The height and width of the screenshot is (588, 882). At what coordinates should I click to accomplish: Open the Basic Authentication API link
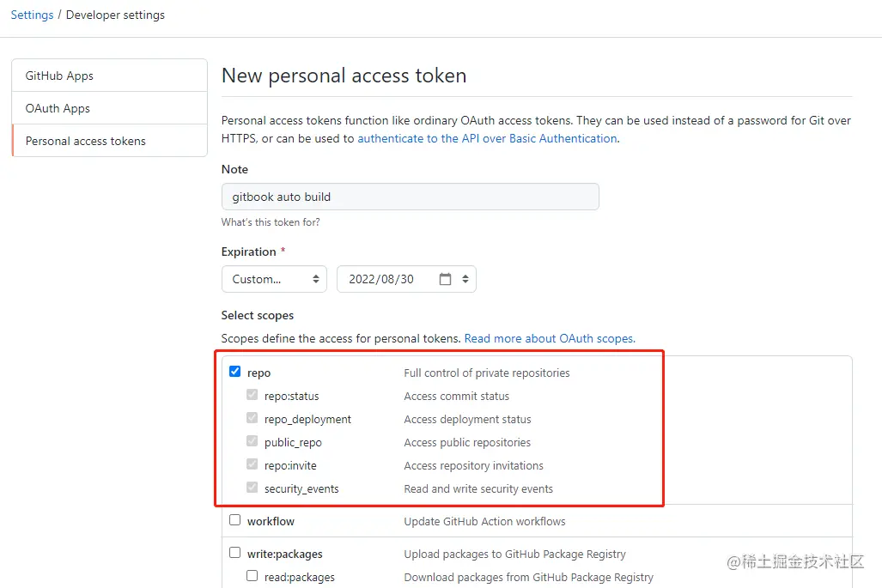point(487,138)
